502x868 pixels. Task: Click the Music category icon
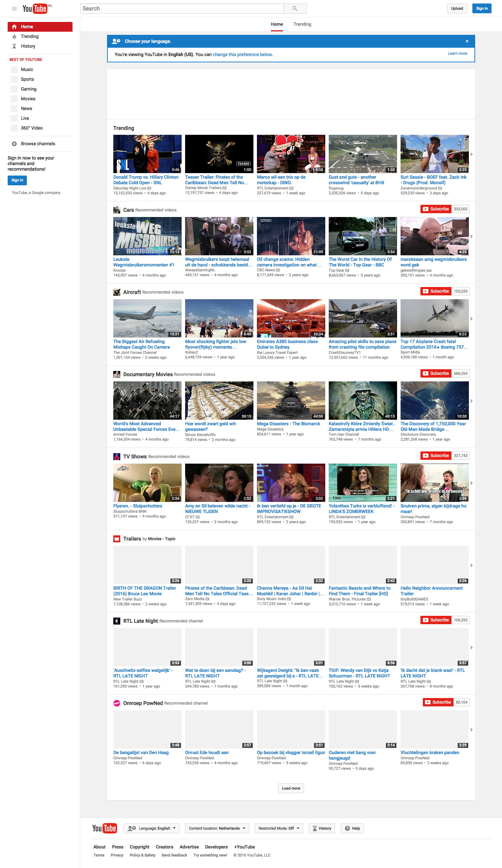14,70
